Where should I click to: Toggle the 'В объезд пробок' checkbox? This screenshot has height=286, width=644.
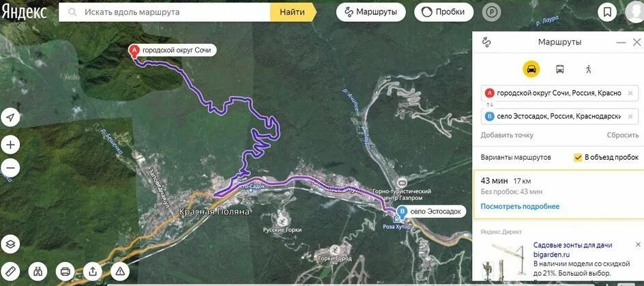[x=578, y=158]
